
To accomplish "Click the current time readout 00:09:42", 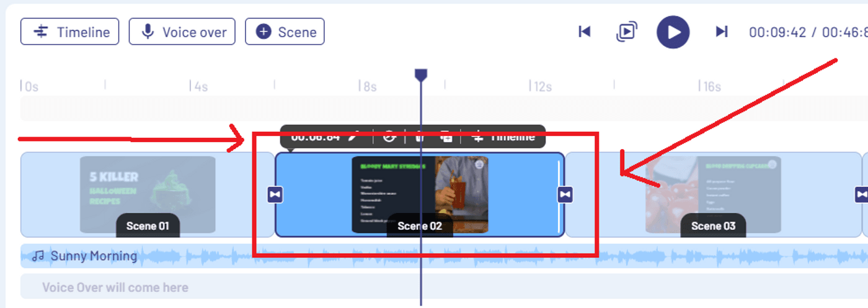I will tap(777, 32).
